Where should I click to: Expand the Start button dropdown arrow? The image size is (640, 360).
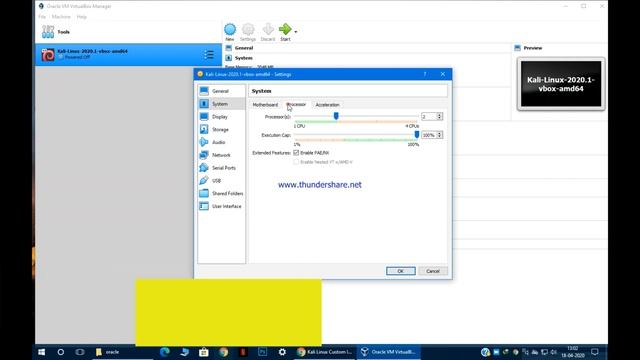pyautogui.click(x=296, y=31)
